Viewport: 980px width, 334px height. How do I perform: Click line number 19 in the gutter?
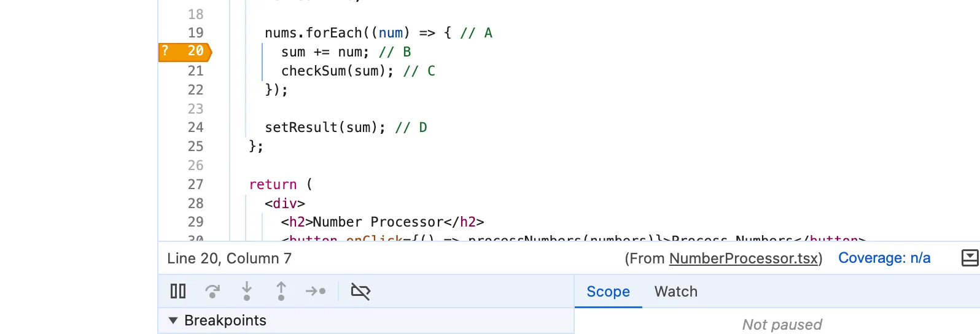pos(195,33)
